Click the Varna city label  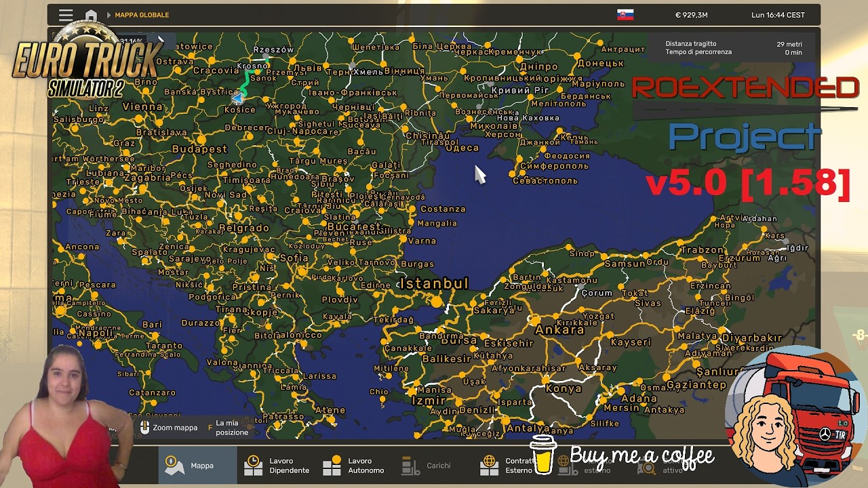(x=422, y=241)
